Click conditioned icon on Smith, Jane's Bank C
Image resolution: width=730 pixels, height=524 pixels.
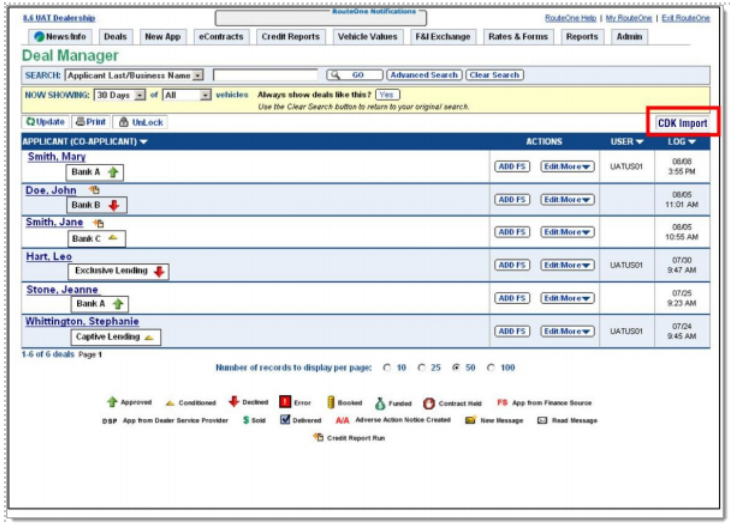[x=113, y=238]
